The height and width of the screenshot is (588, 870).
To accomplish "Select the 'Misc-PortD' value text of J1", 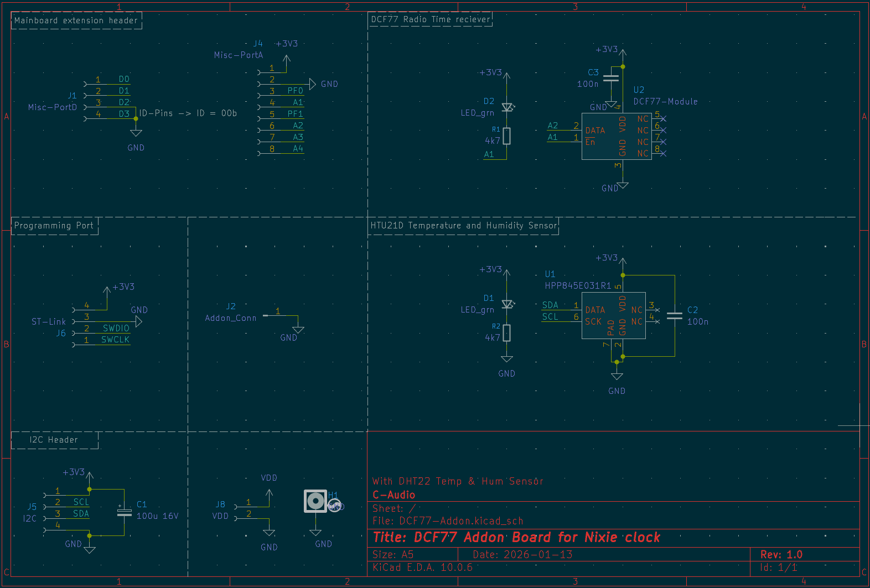I will [x=53, y=107].
